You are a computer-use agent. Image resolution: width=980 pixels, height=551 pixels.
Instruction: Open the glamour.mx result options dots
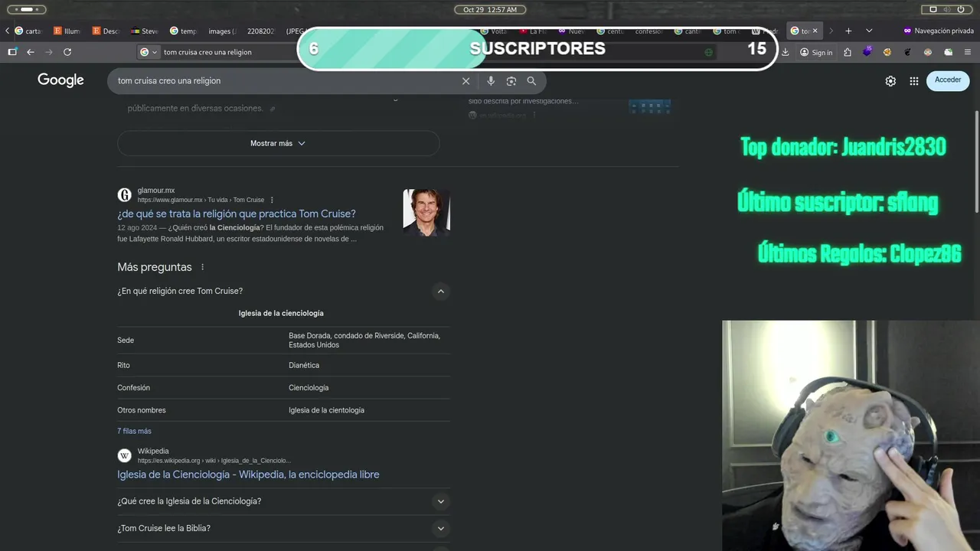[x=272, y=201]
